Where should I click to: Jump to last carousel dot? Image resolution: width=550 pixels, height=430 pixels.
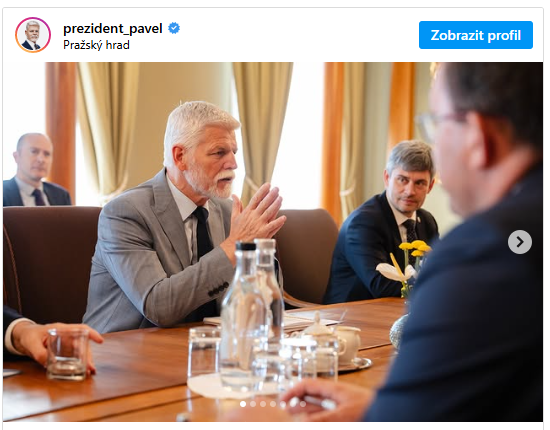[x=303, y=404]
